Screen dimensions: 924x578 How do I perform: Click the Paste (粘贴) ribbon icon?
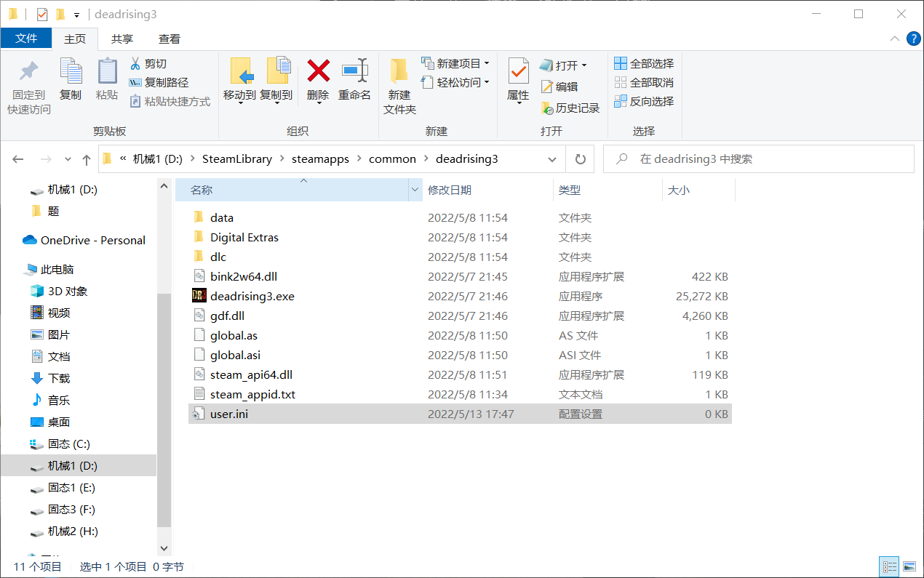(107, 71)
